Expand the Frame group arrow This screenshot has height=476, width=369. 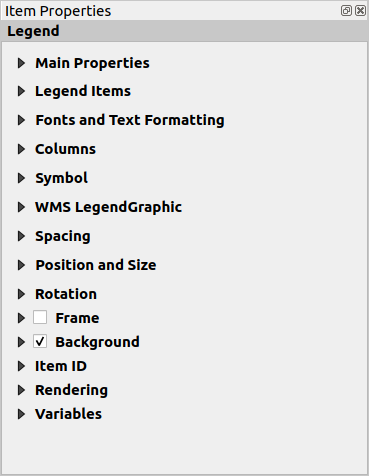tap(21, 318)
